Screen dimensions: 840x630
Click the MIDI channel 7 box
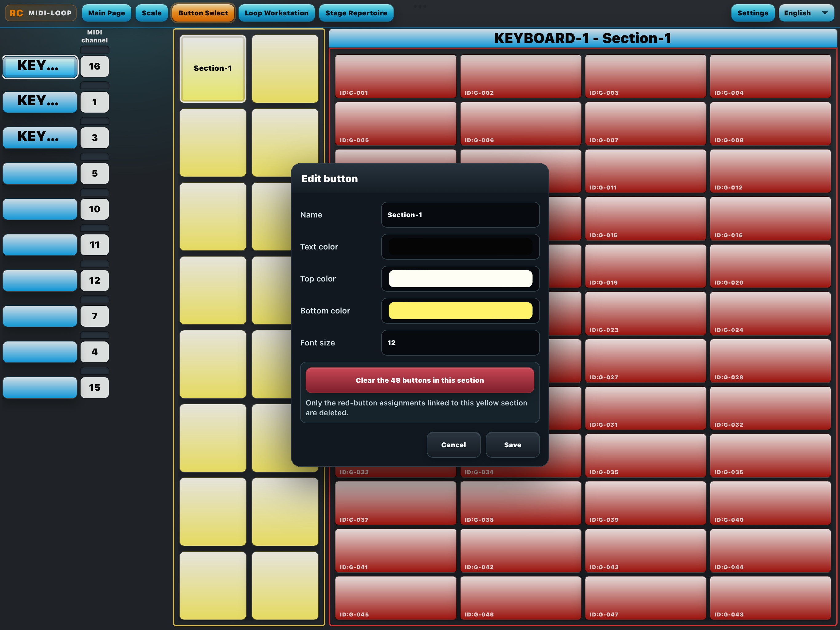coord(95,316)
